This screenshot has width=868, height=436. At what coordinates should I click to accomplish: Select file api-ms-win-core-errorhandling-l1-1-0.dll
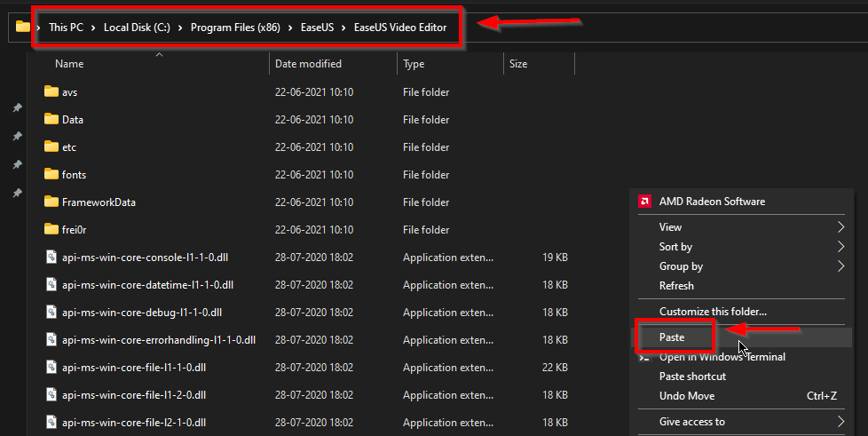pos(159,339)
